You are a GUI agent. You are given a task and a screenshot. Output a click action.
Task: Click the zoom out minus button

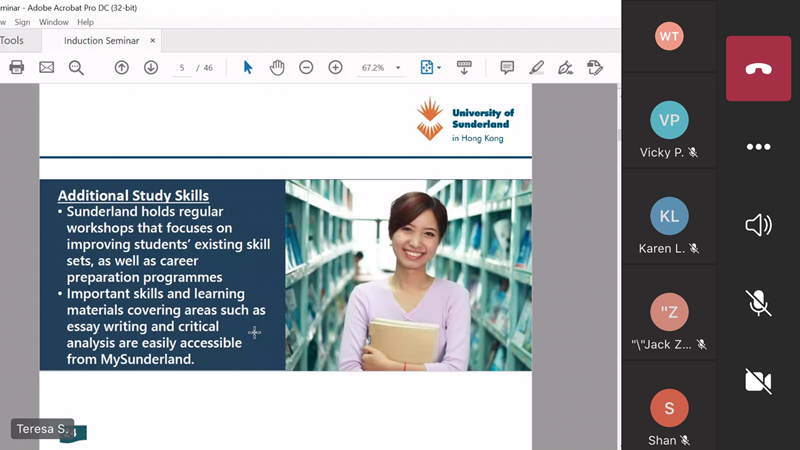(x=306, y=67)
